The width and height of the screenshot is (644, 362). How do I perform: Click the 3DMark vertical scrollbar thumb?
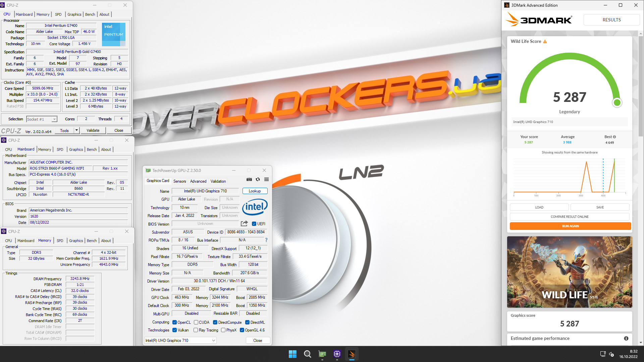tap(641, 86)
